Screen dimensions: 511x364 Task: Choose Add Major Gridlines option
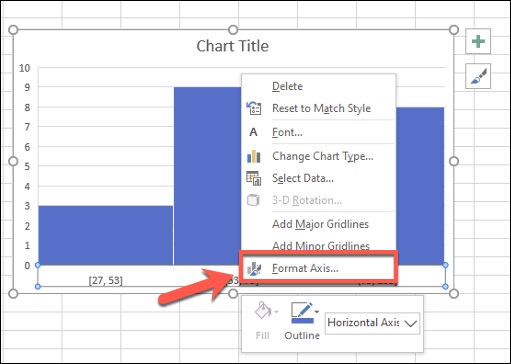(320, 224)
